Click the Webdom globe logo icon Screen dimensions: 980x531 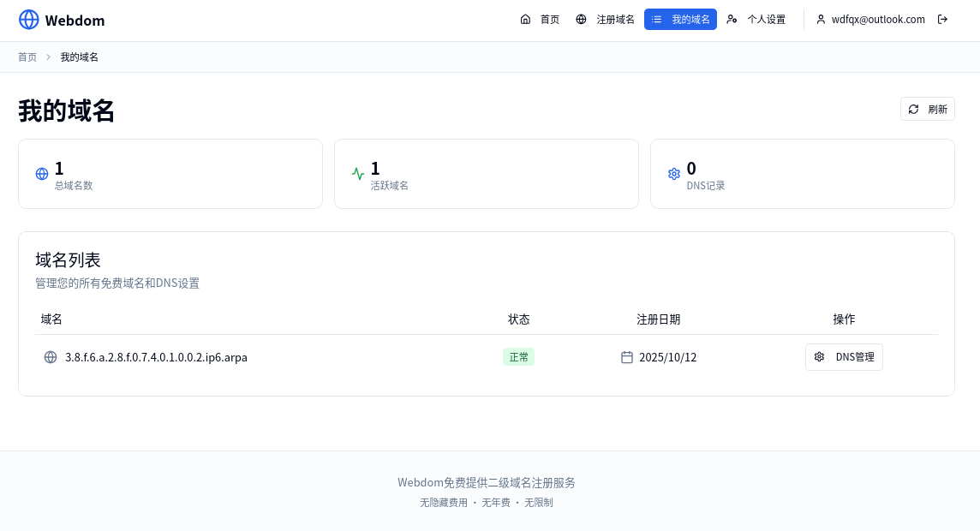coord(28,19)
